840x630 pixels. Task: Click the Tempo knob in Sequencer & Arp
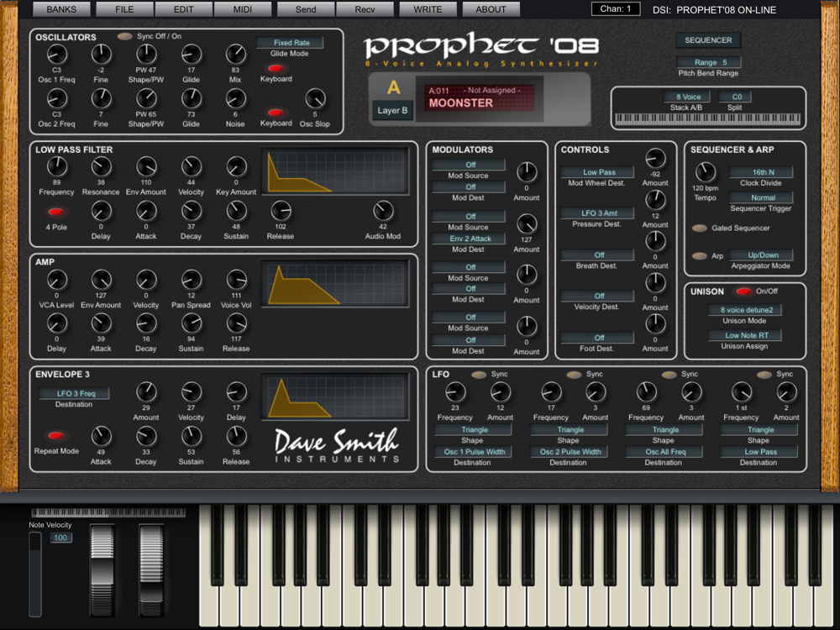point(706,171)
